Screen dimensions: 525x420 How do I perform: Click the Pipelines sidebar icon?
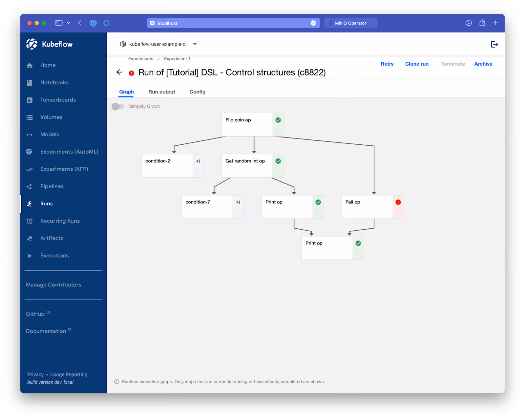pos(30,186)
